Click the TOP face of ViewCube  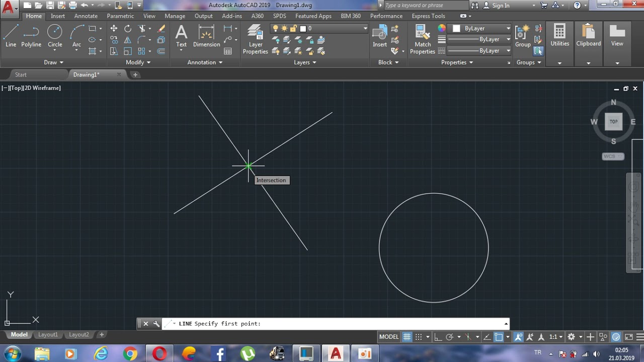(x=613, y=122)
